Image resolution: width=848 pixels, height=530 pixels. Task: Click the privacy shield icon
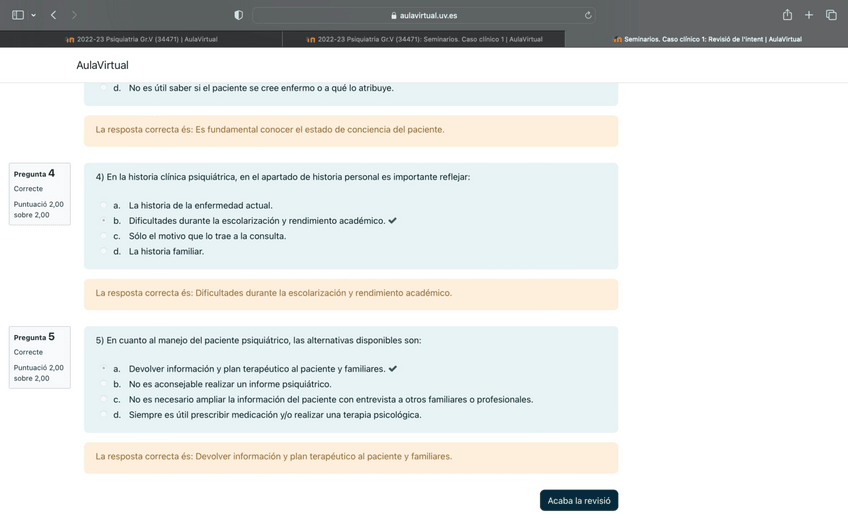(238, 15)
